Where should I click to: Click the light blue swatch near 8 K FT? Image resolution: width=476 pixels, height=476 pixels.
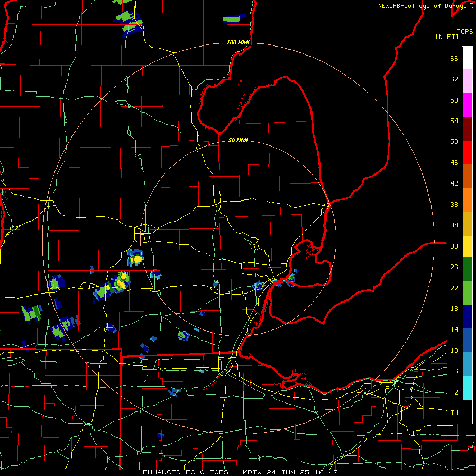467,364
